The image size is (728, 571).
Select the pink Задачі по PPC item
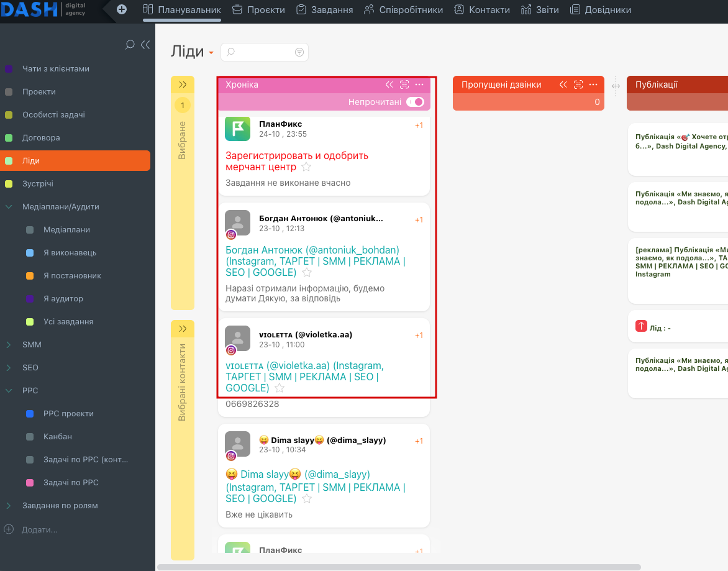[71, 483]
